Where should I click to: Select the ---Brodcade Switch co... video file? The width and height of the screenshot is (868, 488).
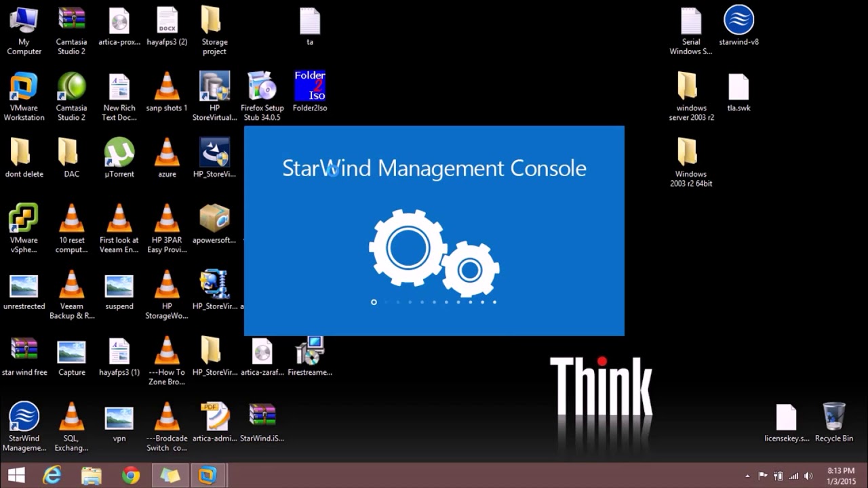tap(167, 427)
